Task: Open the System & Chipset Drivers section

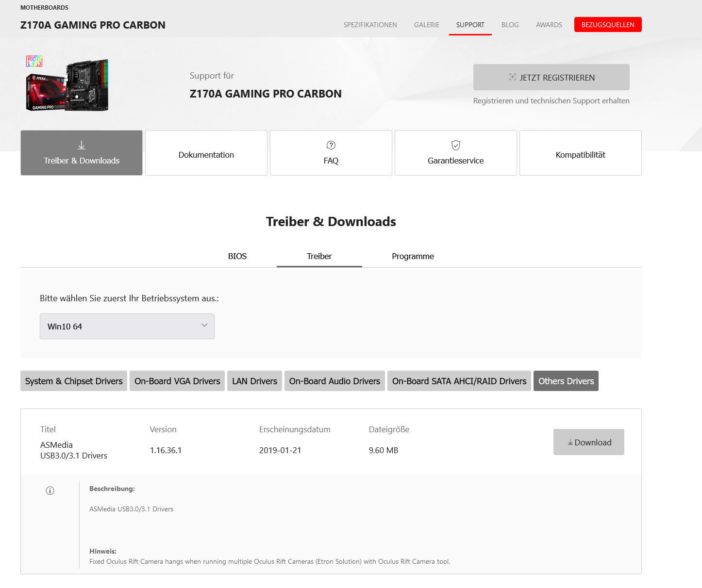Action: coord(73,381)
